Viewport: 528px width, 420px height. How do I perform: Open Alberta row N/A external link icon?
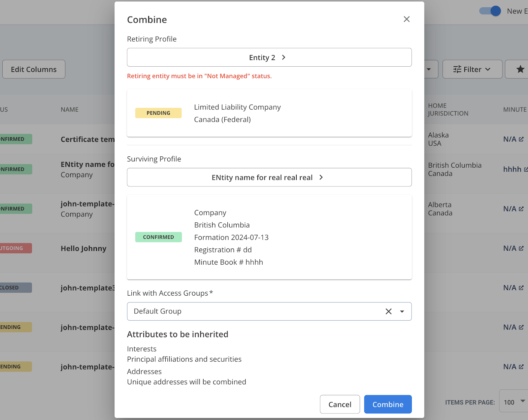(521, 209)
